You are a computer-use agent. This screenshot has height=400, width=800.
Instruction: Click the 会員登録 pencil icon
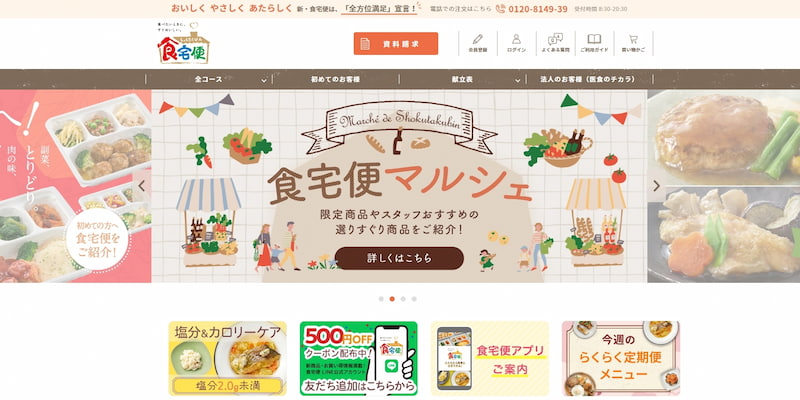tap(478, 39)
